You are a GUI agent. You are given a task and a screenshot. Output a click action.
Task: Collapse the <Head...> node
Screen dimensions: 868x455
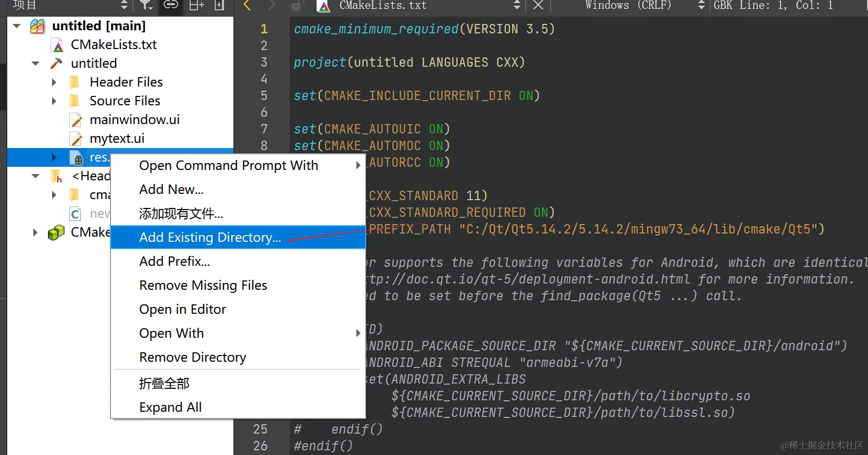[x=35, y=176]
